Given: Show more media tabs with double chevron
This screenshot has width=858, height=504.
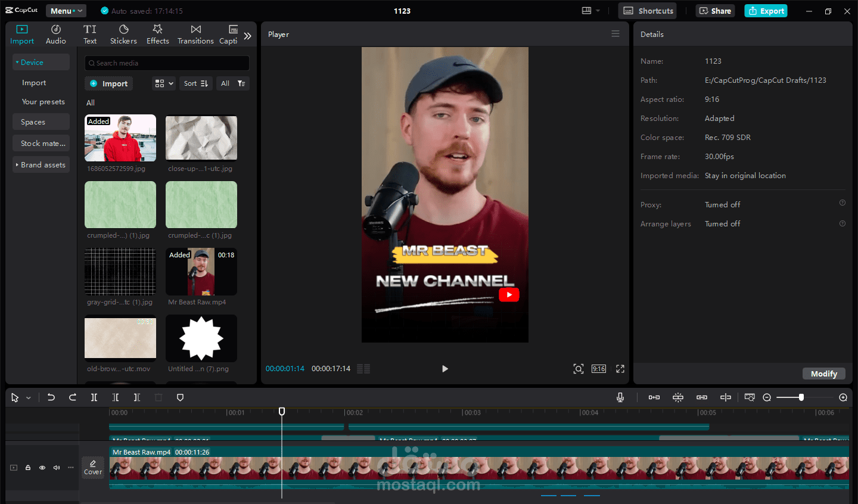Looking at the screenshot, I should (x=248, y=36).
